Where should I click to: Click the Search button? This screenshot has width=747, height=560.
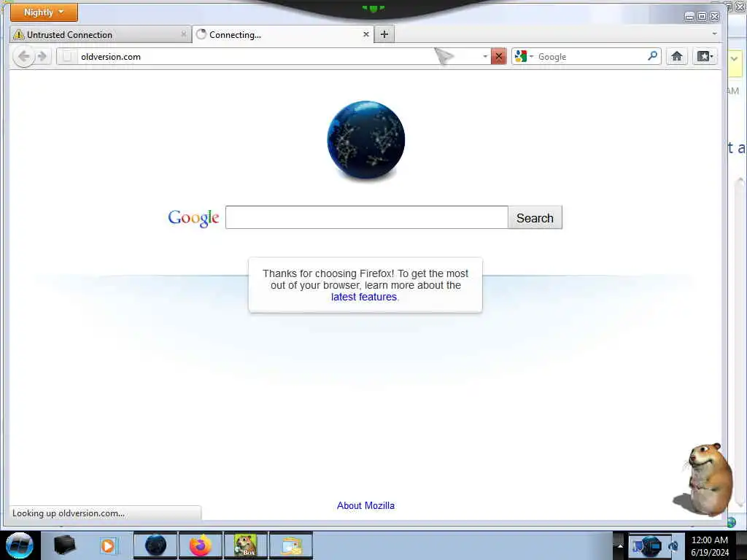(535, 217)
